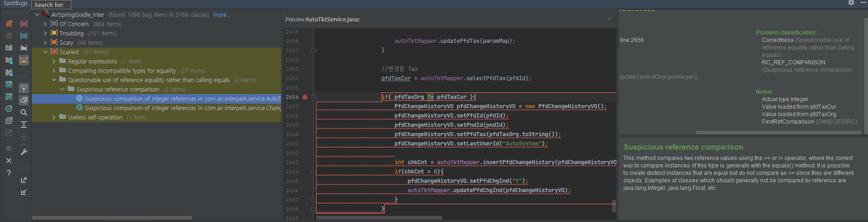Collapse Suspicious reference comparison folder
This screenshot has width=868, height=222.
(x=62, y=89)
